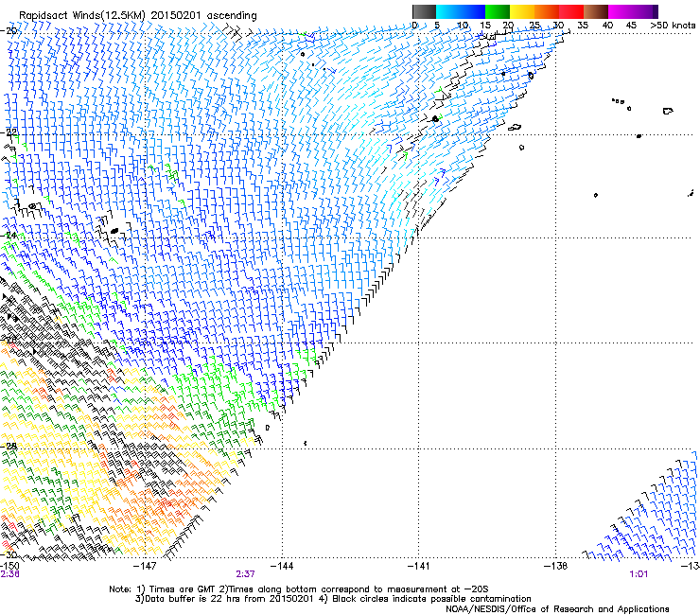Click the purple "2:37" swath time label
The image size is (700, 615).
coord(246,574)
